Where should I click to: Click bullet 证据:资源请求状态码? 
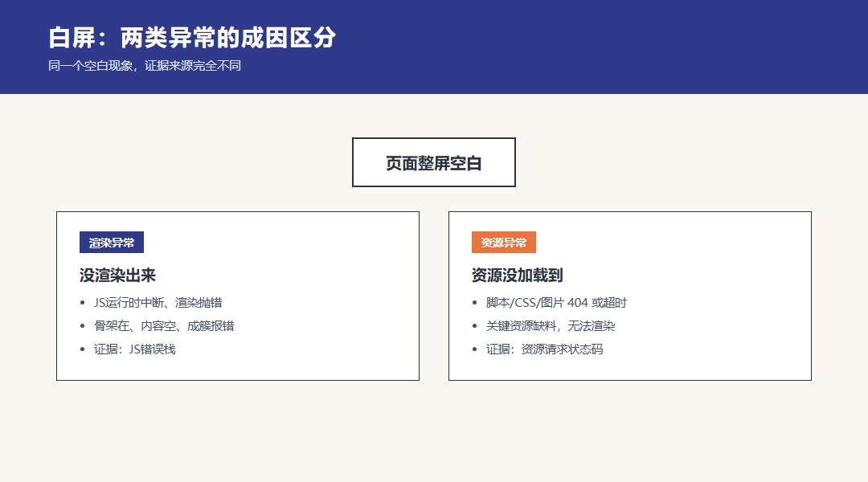tap(545, 349)
